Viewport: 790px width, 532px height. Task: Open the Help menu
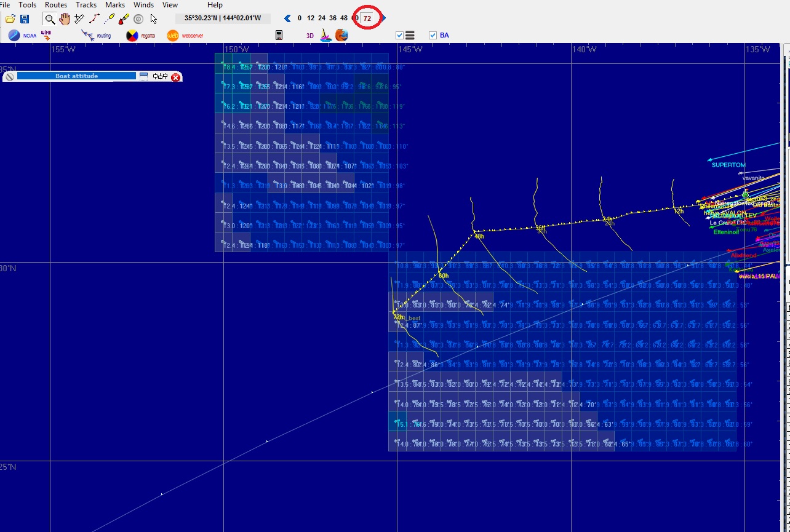click(x=215, y=5)
